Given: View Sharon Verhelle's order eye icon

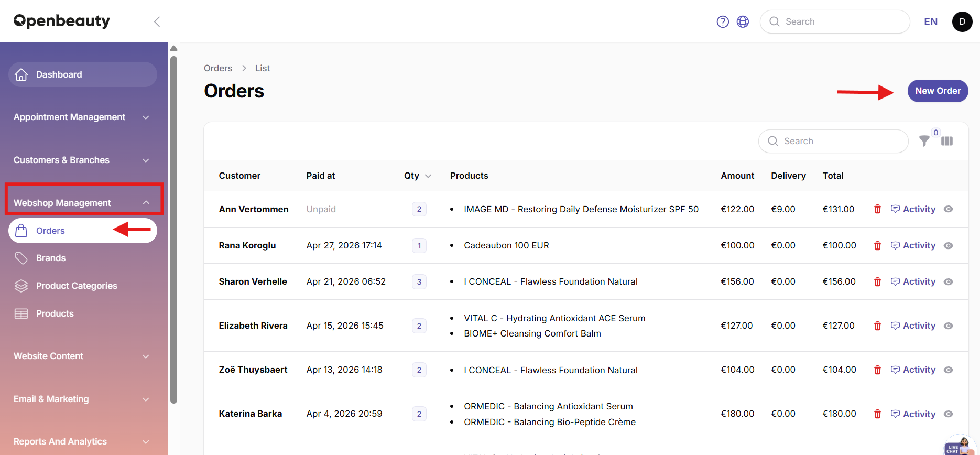Looking at the screenshot, I should (948, 281).
